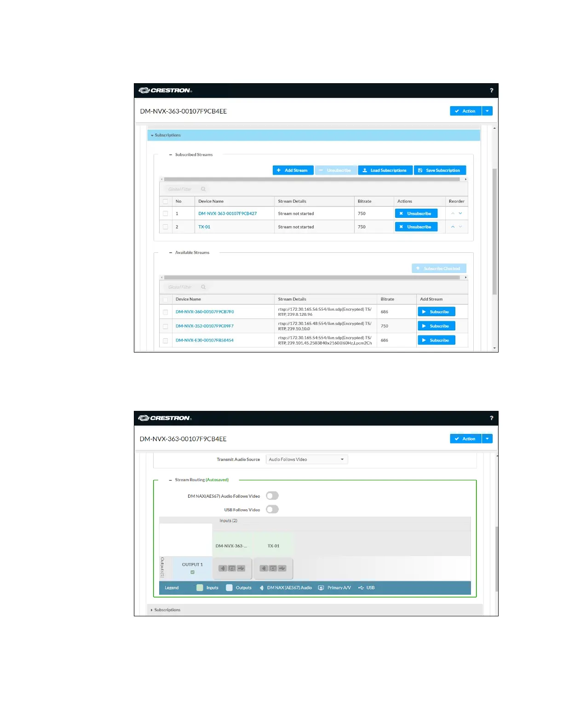
Task: Route USB from TX-01 input
Action: point(282,569)
